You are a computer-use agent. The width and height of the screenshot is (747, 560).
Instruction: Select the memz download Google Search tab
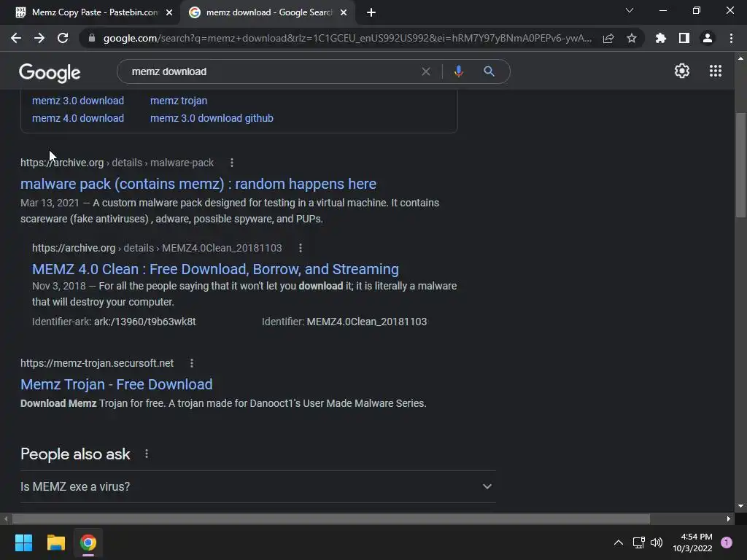coord(267,12)
